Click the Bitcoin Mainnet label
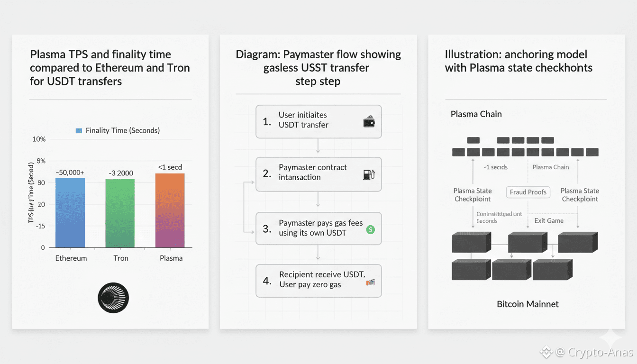Viewport: 637px width, 364px height. click(x=528, y=304)
